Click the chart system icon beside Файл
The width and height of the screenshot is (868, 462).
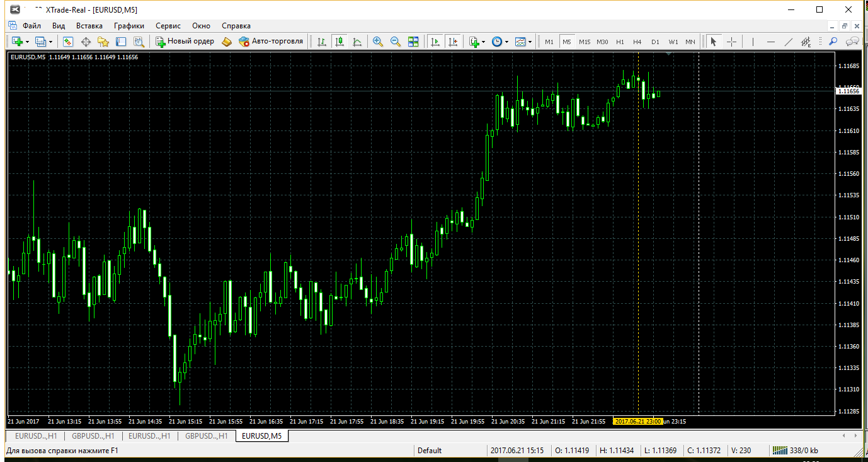(x=12, y=26)
